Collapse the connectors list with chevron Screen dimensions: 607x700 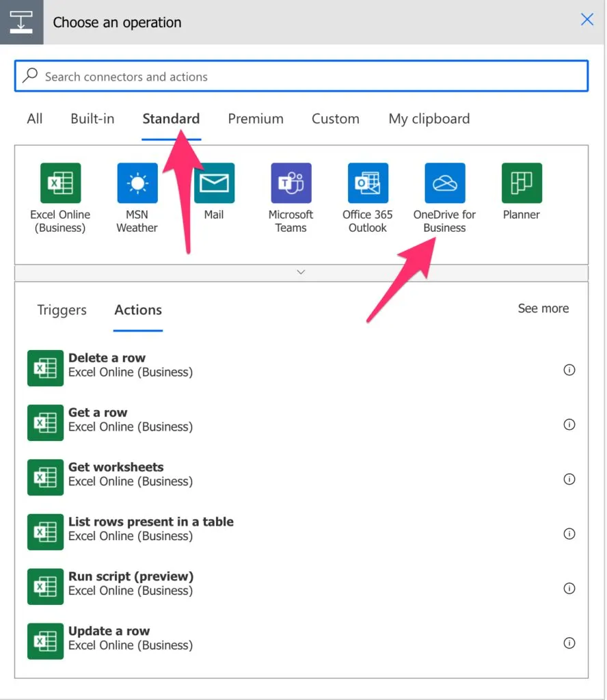[x=301, y=272]
